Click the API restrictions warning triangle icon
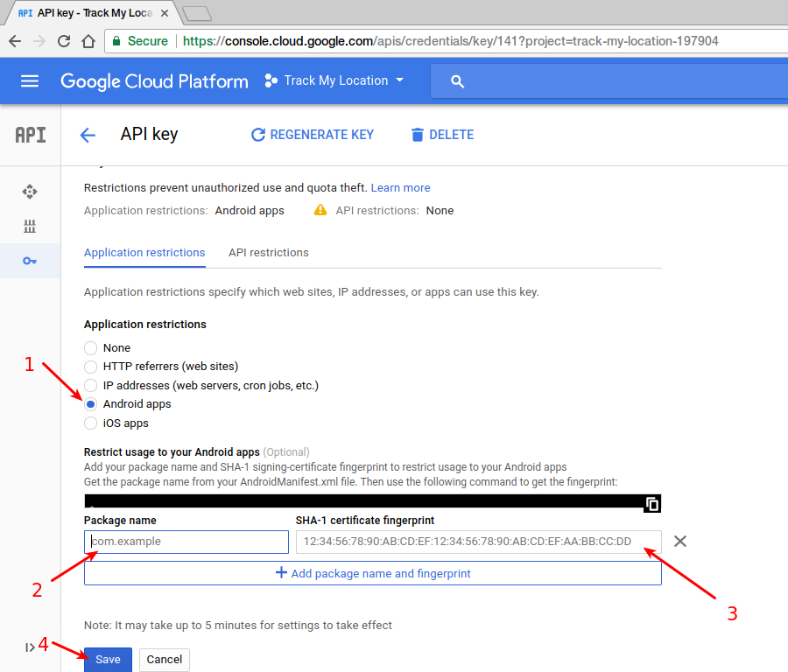This screenshot has width=788, height=672. click(320, 210)
